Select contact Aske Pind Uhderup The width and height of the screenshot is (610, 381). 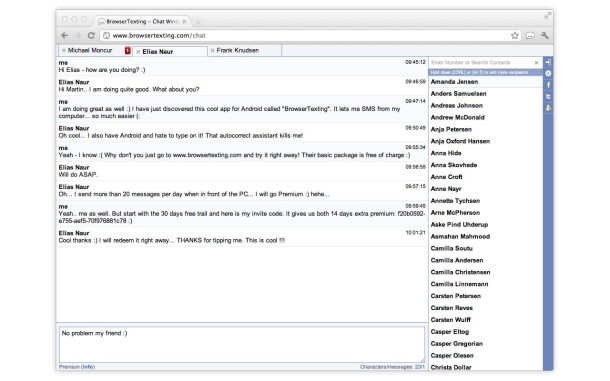(486, 225)
